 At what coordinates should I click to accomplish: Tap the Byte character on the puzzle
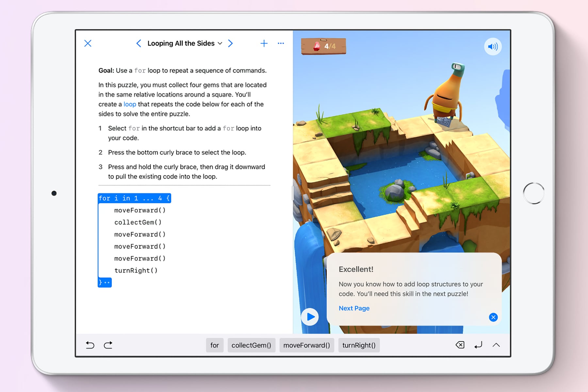coord(446,93)
